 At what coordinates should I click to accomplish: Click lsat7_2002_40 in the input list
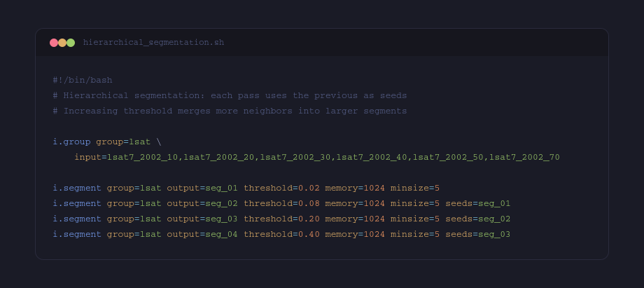click(x=372, y=157)
